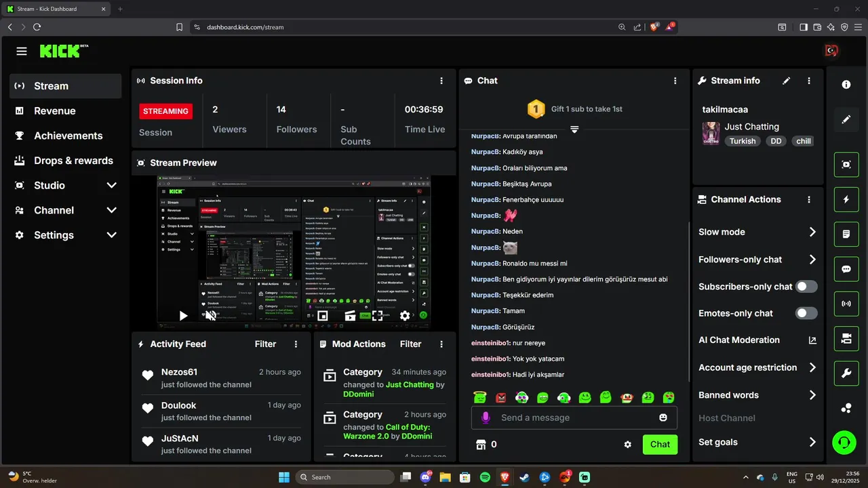Filter the Mod Actions list

coord(411,344)
